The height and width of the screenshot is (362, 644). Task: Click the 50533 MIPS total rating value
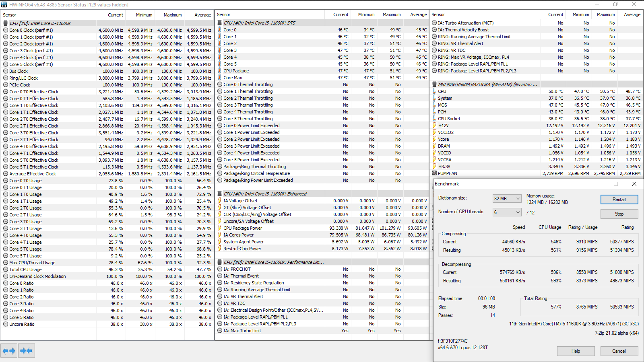pyautogui.click(x=621, y=307)
